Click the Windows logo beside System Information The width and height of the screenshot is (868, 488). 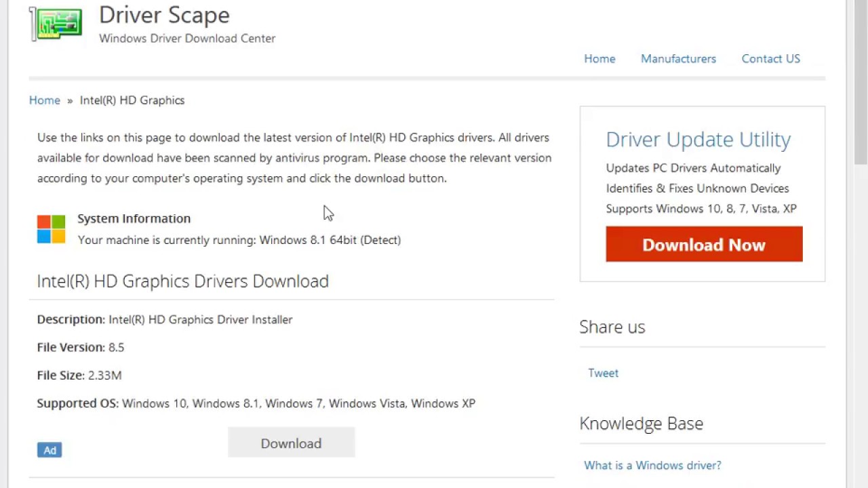pos(51,229)
